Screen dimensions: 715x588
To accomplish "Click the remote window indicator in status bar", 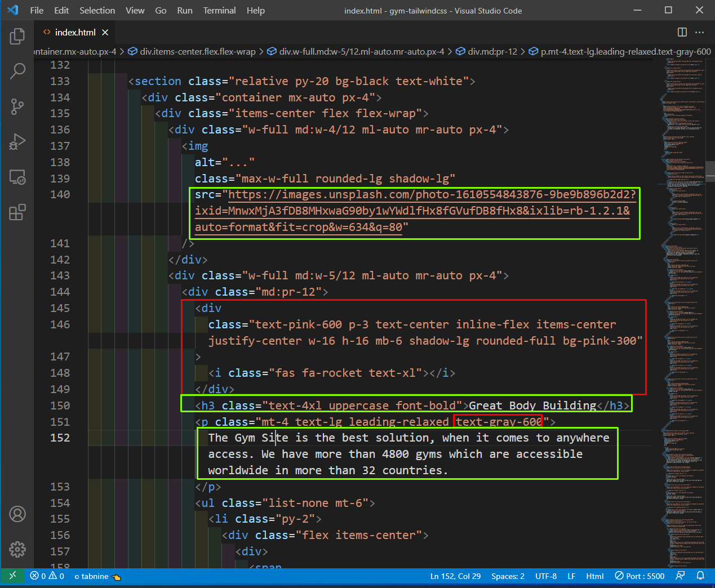I will [12, 576].
